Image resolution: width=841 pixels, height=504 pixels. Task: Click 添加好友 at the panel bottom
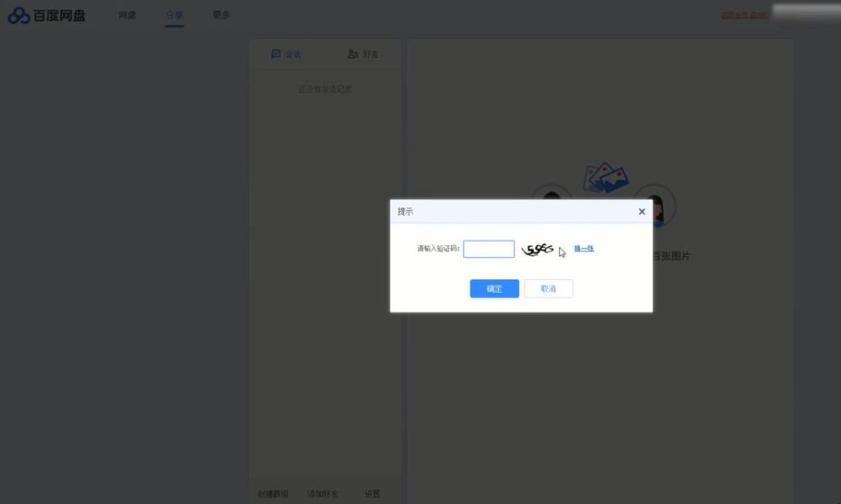(x=323, y=494)
